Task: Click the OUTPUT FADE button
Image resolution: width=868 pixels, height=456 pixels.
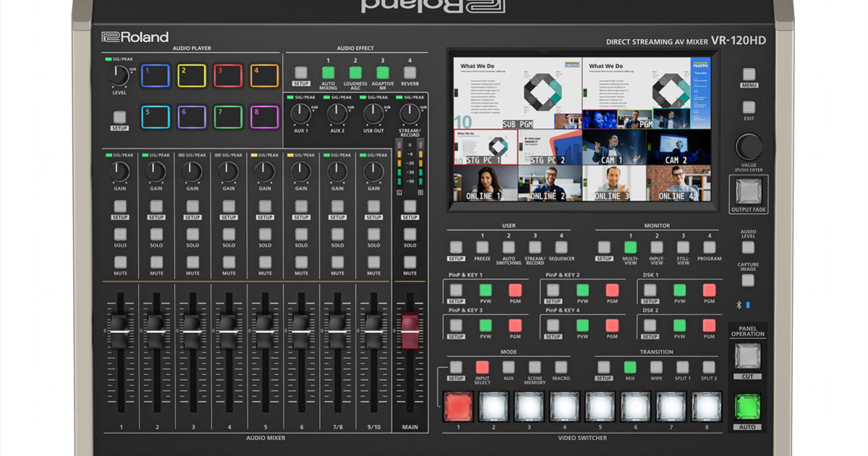Action: coord(749,191)
